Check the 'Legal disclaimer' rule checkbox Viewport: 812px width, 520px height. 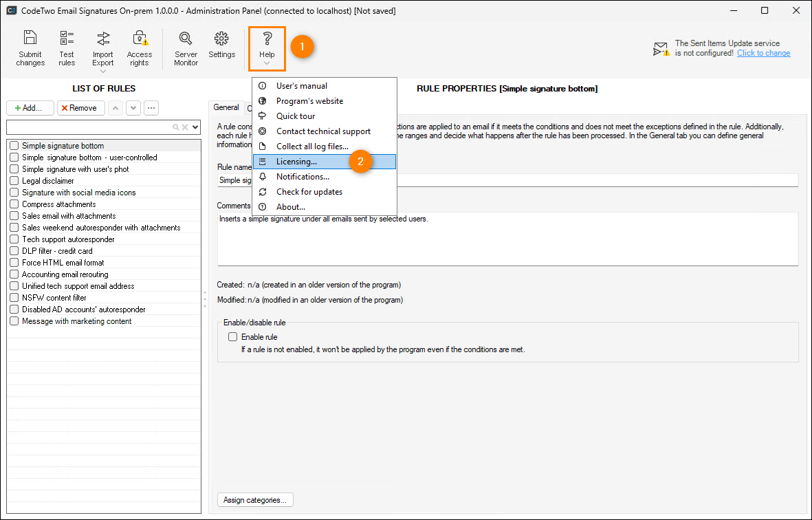click(14, 180)
